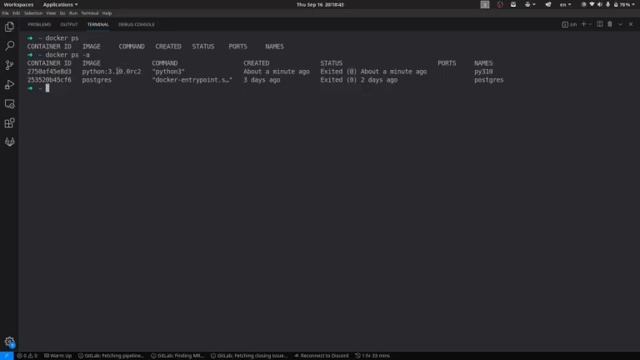Viewport: 640px width, 360px height.
Task: Click GitLab finding MR status item
Action: click(177, 356)
